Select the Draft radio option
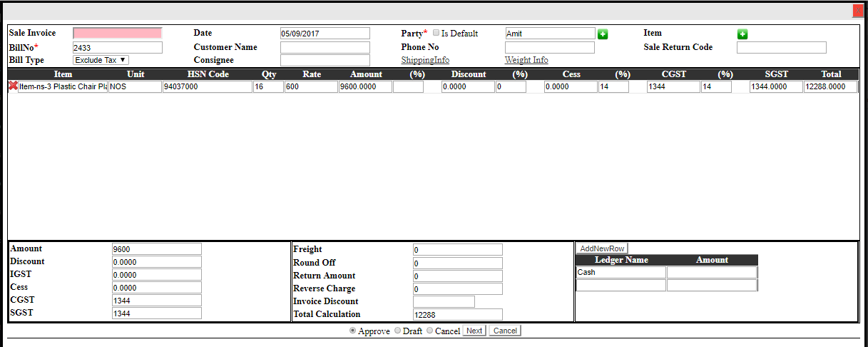The image size is (868, 347). 398,331
